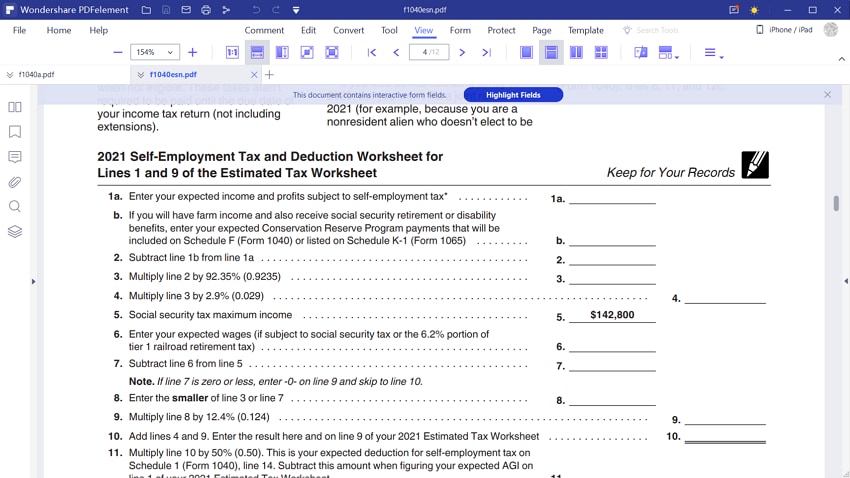Viewport: 850px width, 478px height.
Task: Click the vertical scrollbar thumb
Action: [x=836, y=203]
